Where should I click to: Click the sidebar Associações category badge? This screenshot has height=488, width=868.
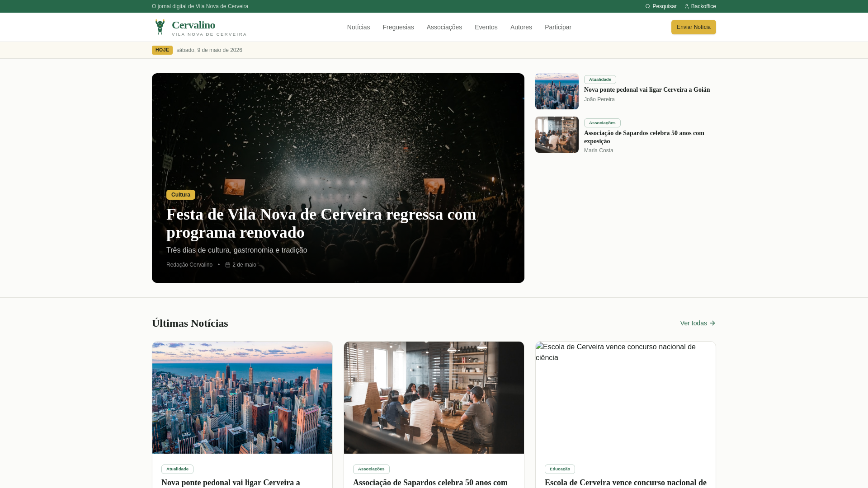(x=602, y=123)
